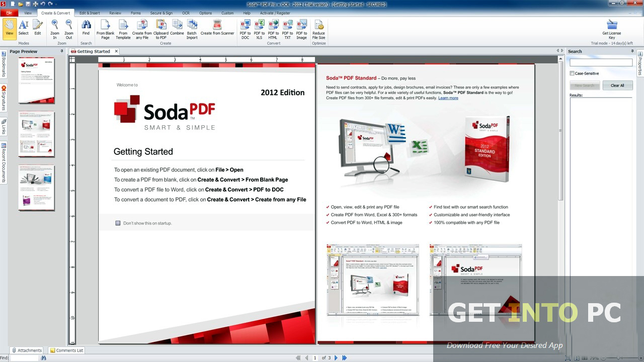The image size is (644, 362).
Task: Click the Redo arrow in title bar
Action: click(x=50, y=4)
